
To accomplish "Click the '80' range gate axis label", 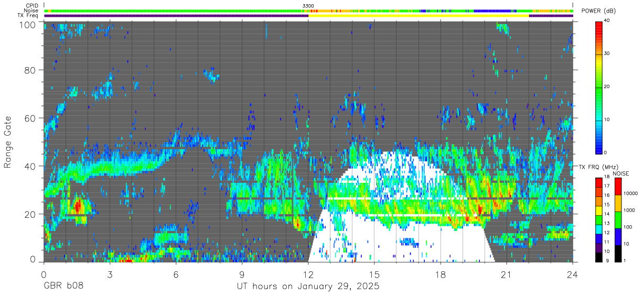I will click(30, 70).
